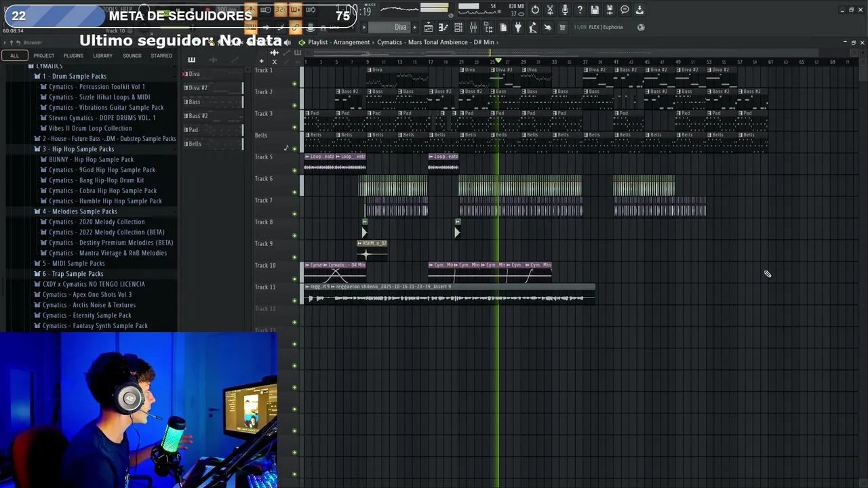Select the Pad pattern in picker
Image resolution: width=868 pixels, height=488 pixels.
point(212,129)
